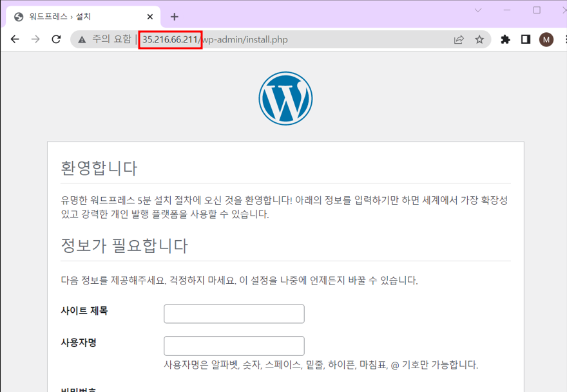
Task: Click the 사이트 제목 label
Action: tap(84, 311)
